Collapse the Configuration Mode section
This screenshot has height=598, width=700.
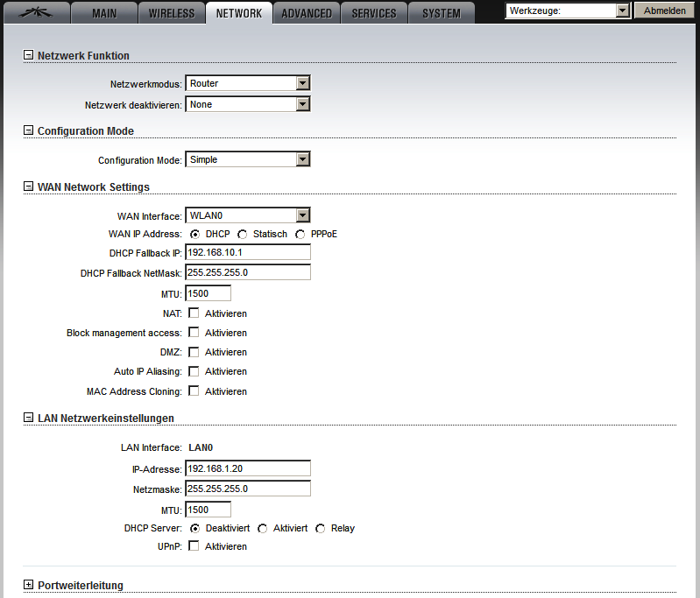click(28, 130)
